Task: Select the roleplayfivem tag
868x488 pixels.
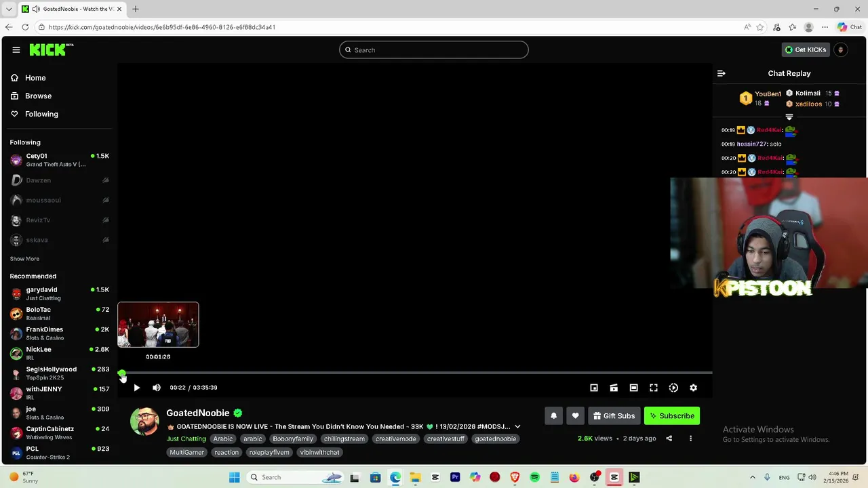Action: click(x=269, y=452)
